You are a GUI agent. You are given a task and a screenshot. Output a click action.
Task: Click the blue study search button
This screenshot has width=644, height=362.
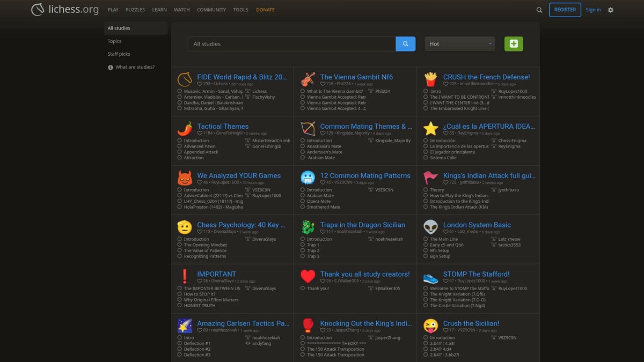[x=405, y=44]
